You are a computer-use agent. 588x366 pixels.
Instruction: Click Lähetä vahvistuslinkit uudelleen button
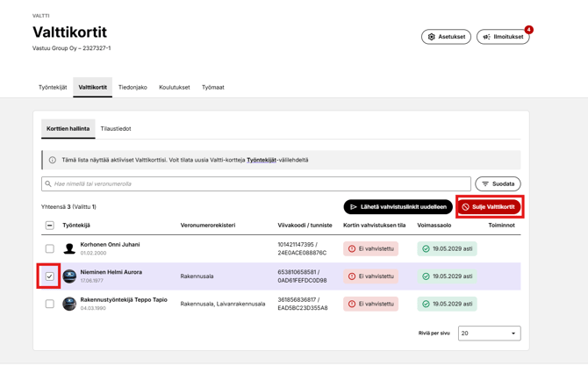tap(398, 207)
